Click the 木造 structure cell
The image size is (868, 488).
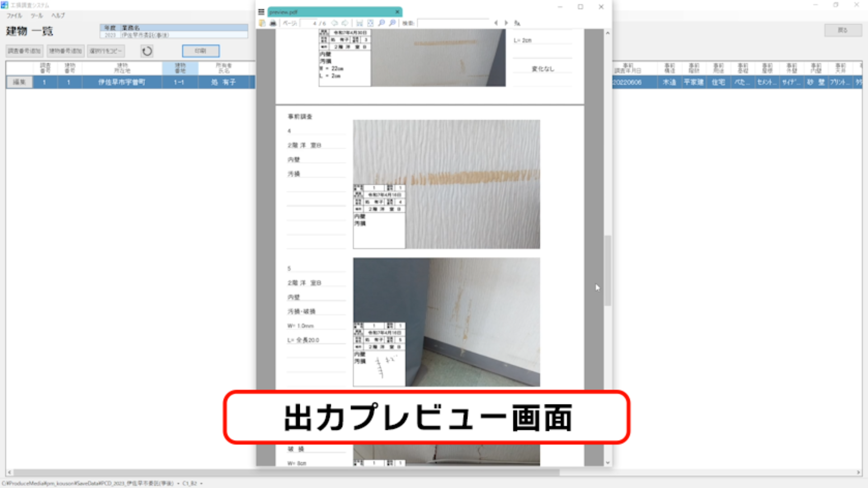(669, 82)
